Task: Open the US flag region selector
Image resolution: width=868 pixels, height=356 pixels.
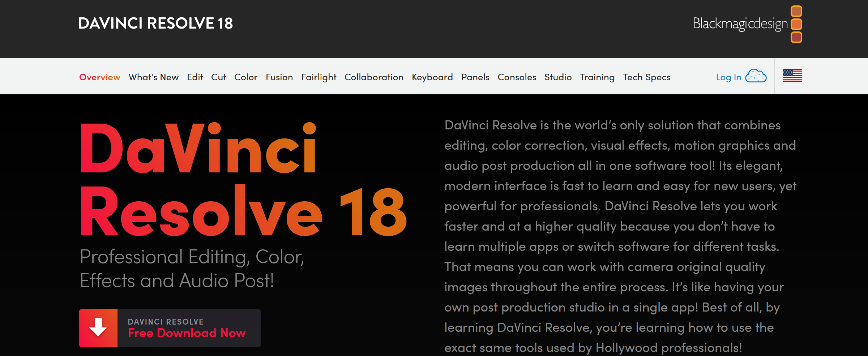Action: (792, 76)
